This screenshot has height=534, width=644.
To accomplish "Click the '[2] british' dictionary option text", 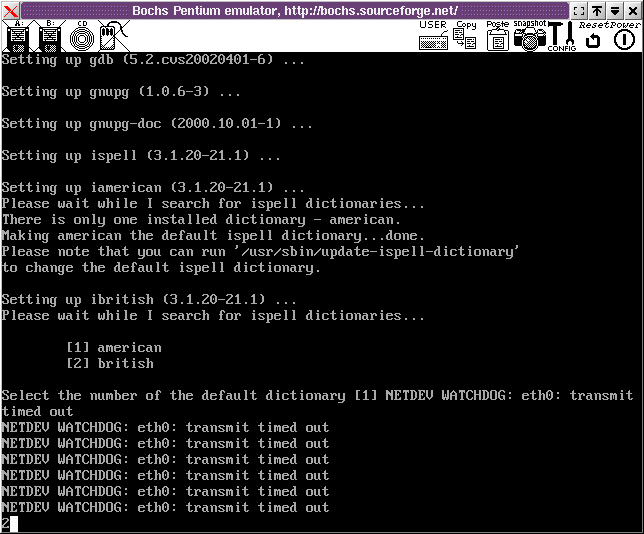I will click(x=110, y=363).
